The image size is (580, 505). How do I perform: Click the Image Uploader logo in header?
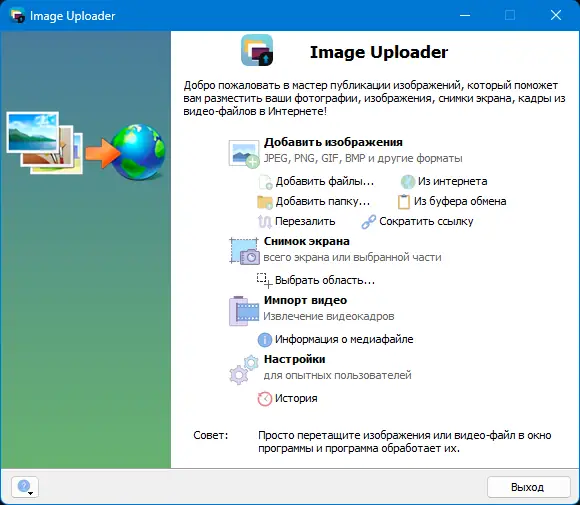(257, 50)
